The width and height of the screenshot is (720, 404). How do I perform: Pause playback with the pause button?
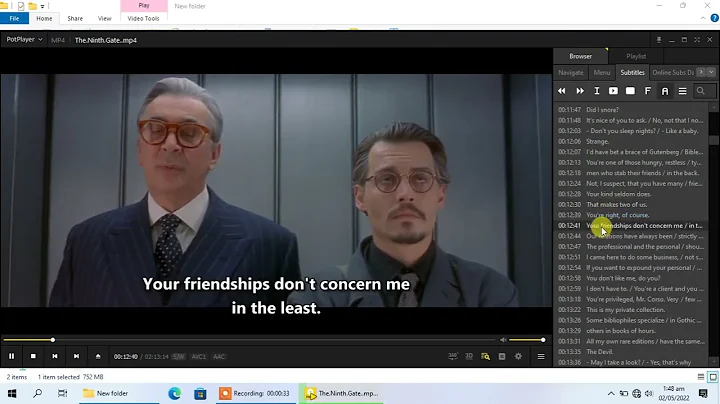tap(11, 356)
